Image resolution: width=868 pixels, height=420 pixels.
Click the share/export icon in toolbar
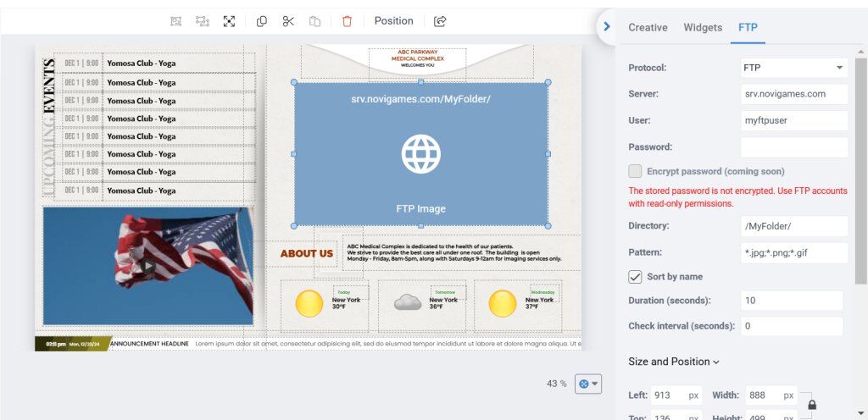click(440, 21)
